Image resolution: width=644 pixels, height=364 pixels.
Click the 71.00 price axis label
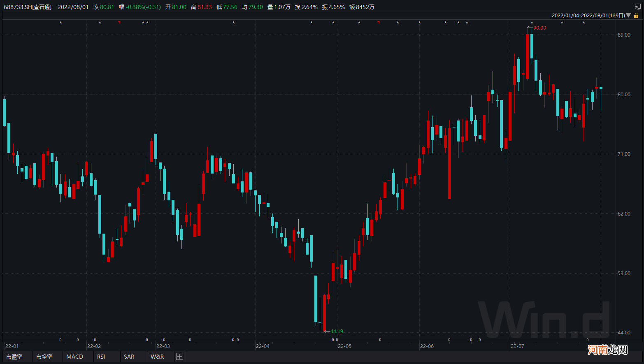click(x=624, y=154)
